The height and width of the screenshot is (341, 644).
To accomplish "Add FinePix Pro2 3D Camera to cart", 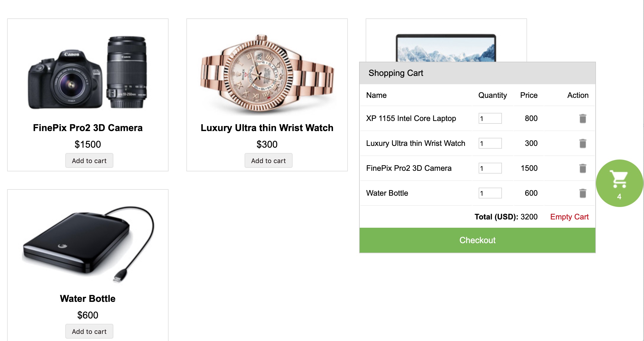I will [x=89, y=160].
